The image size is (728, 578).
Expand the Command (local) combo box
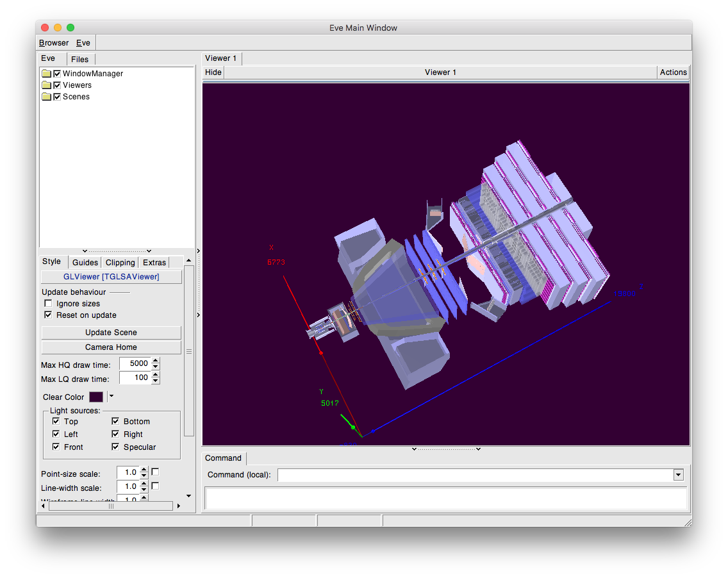[678, 475]
